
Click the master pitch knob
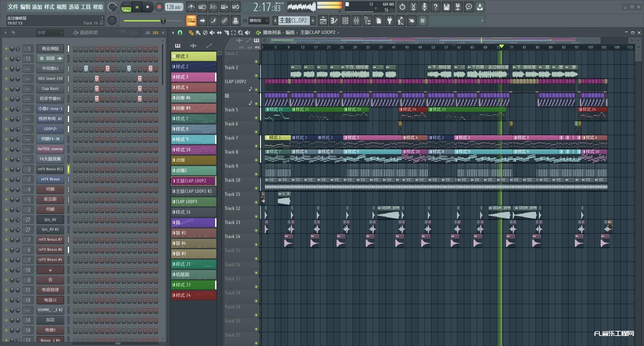tap(112, 21)
